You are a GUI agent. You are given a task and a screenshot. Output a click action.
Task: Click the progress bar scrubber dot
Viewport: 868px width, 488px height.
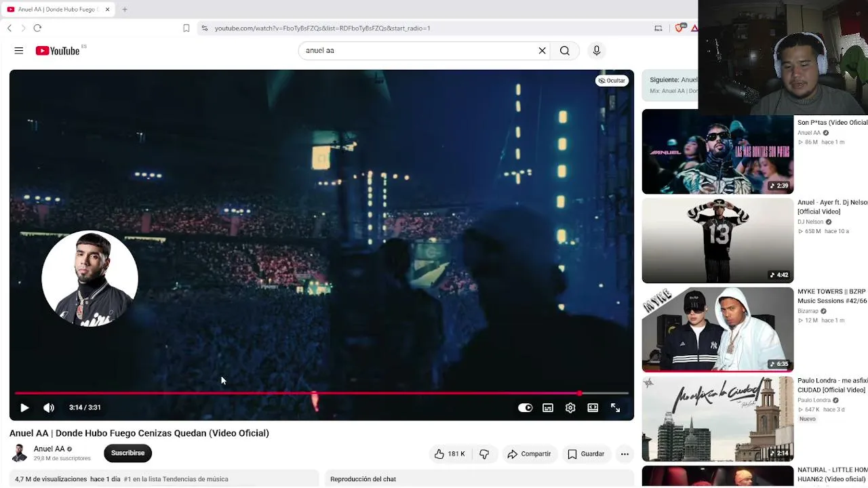579,393
